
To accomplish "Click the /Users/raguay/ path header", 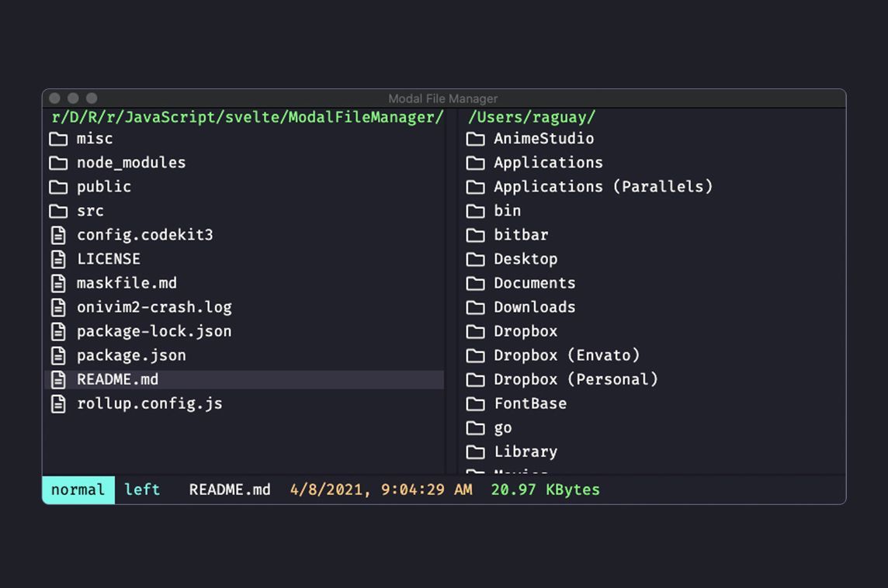I will coord(532,117).
